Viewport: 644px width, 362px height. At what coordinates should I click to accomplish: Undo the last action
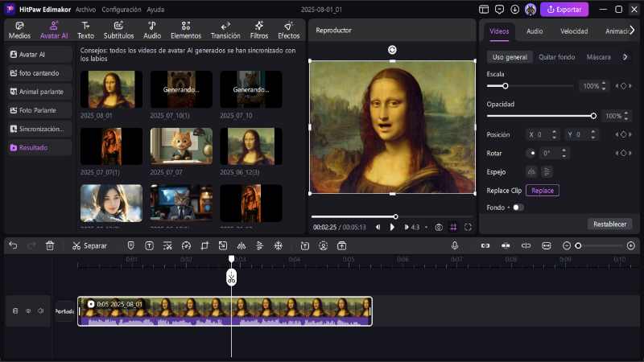click(13, 245)
